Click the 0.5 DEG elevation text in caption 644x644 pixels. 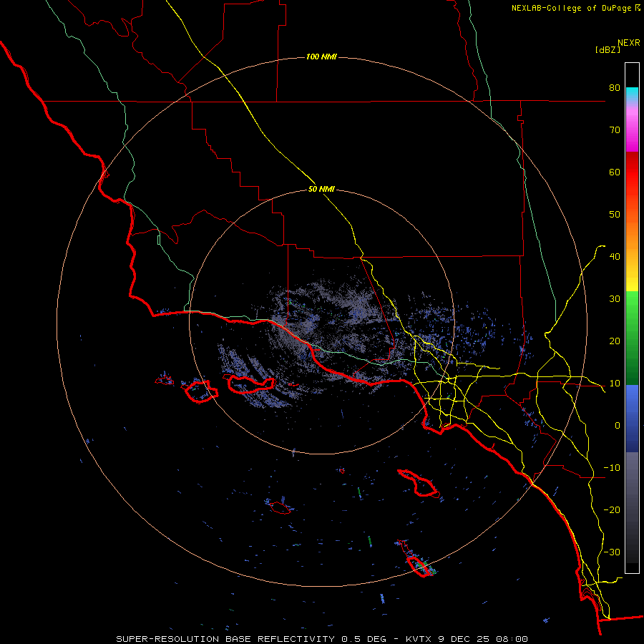click(364, 639)
